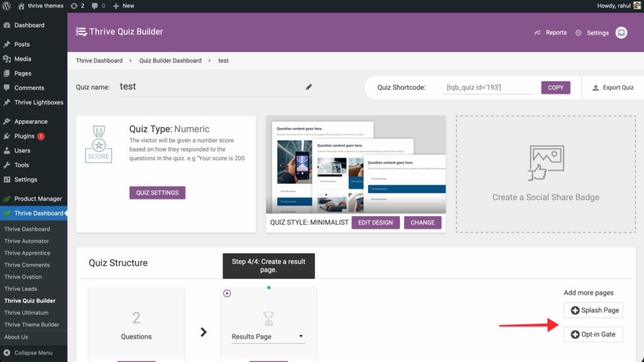Click the pencil icon to rename quiz
644x362 pixels.
click(x=309, y=87)
